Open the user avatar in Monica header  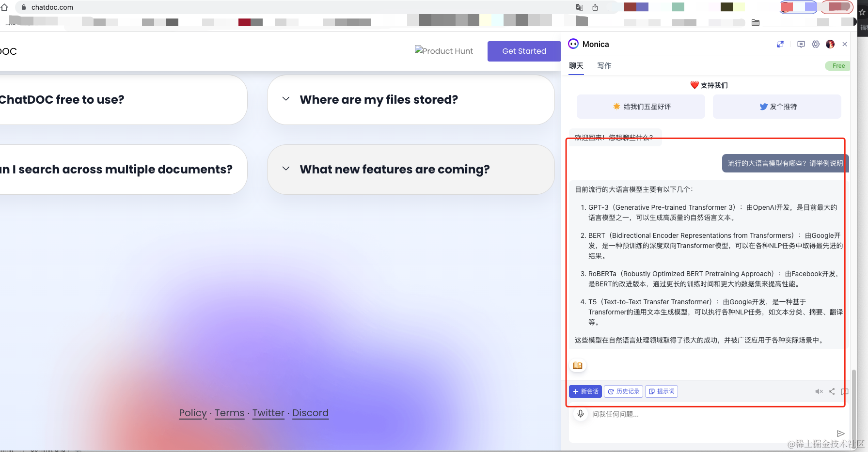click(830, 44)
